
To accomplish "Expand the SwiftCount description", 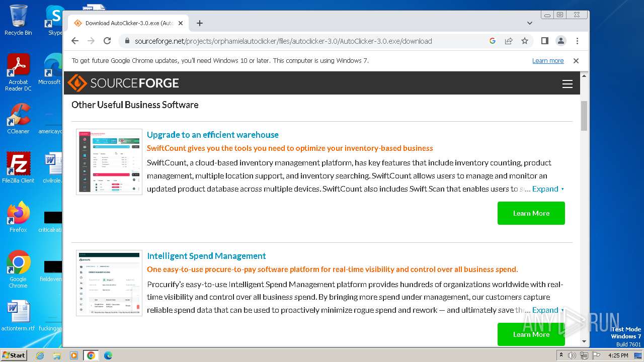I will pos(548,189).
